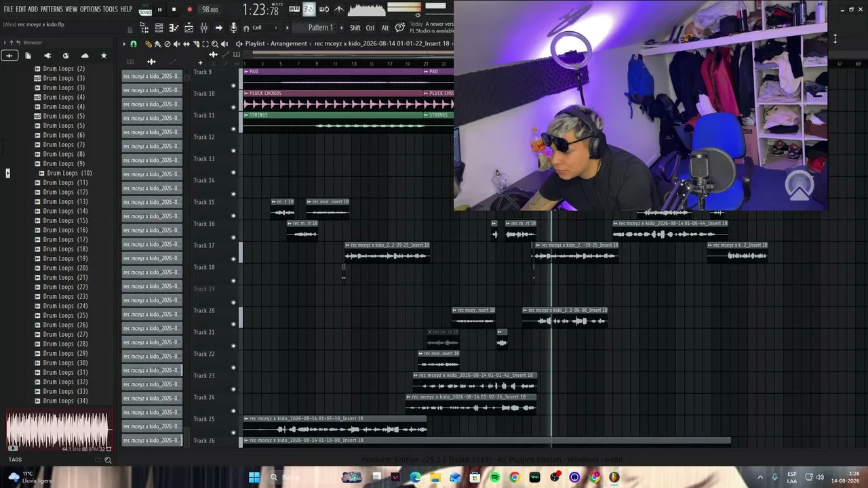
Task: Click the Alt modifier button
Action: (x=385, y=28)
